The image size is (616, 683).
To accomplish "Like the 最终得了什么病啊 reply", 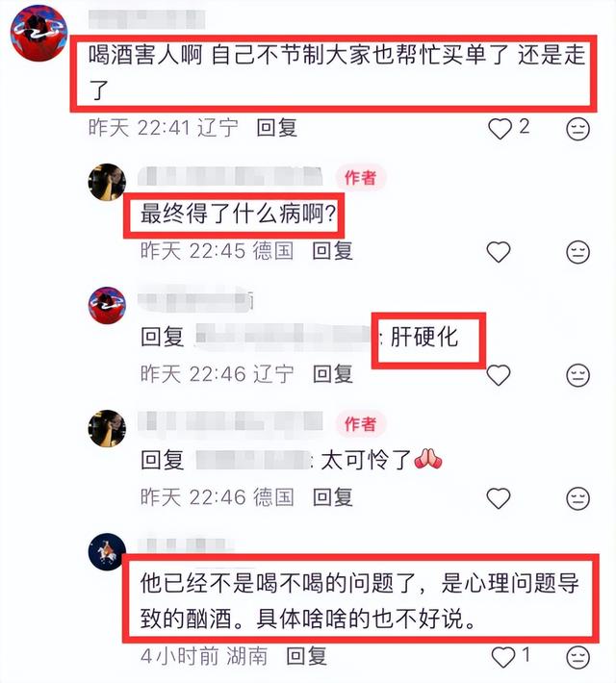I will (499, 252).
